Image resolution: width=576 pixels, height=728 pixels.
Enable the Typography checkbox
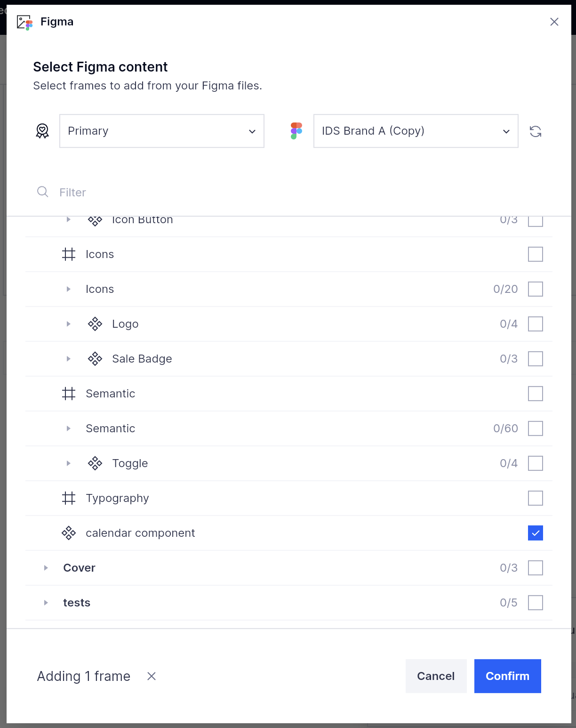click(x=535, y=498)
